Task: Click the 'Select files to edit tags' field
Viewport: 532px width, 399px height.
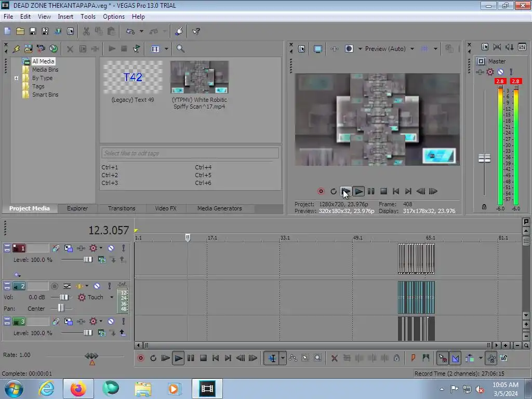Action: pyautogui.click(x=190, y=153)
